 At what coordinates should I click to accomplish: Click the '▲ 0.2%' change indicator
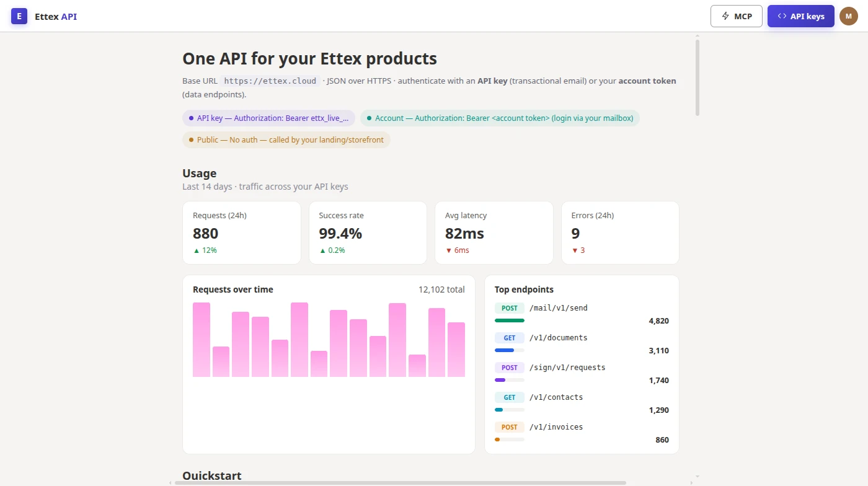coord(332,250)
